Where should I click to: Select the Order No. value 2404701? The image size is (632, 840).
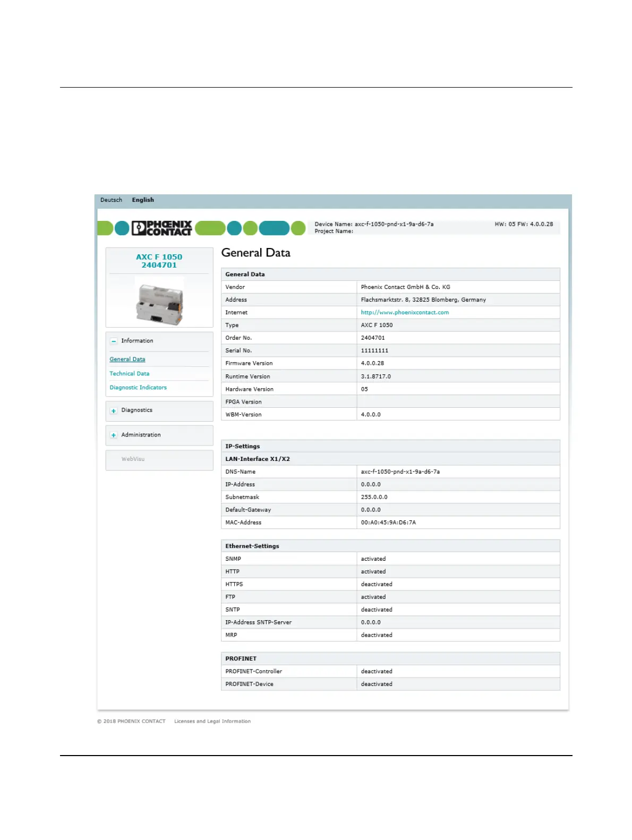point(373,338)
